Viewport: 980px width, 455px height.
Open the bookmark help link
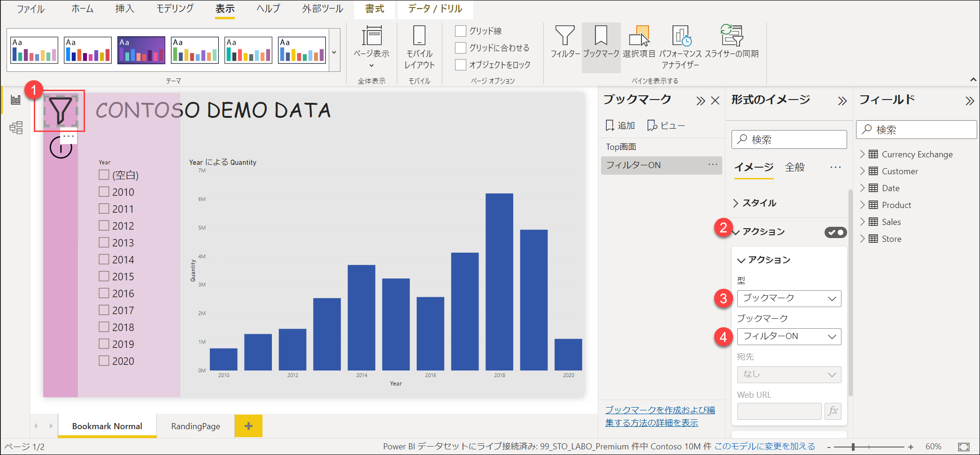660,416
